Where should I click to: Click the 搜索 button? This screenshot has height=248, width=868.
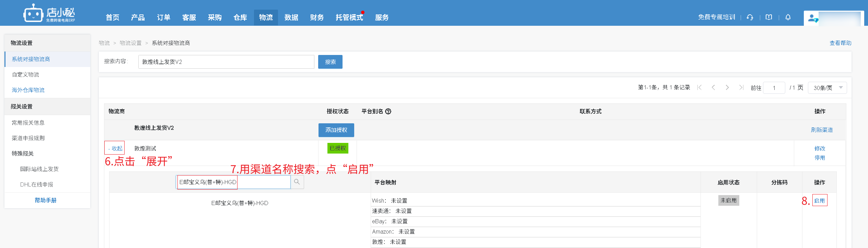click(330, 62)
